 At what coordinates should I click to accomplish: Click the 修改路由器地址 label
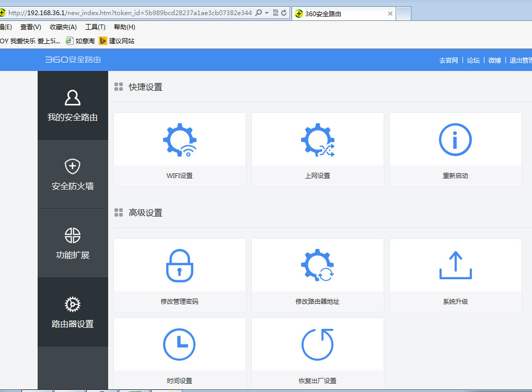[x=318, y=302]
